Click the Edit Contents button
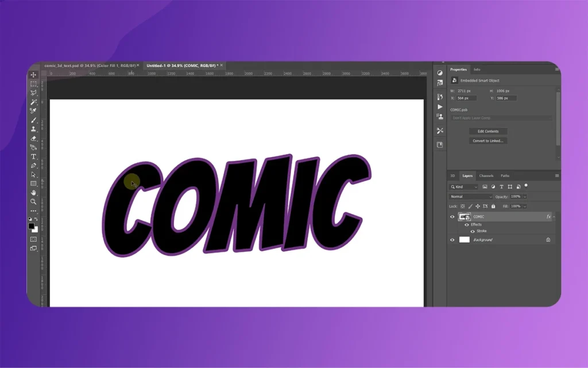 pos(488,131)
